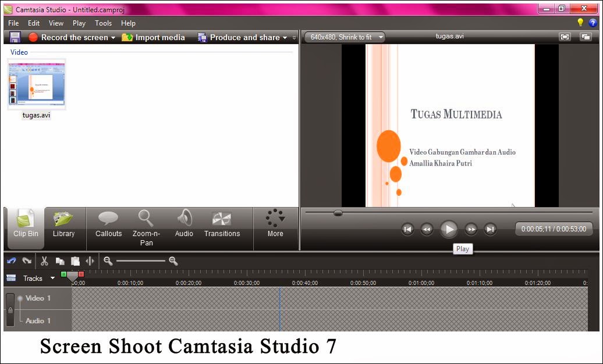Expand the More tools menu

pyautogui.click(x=275, y=224)
